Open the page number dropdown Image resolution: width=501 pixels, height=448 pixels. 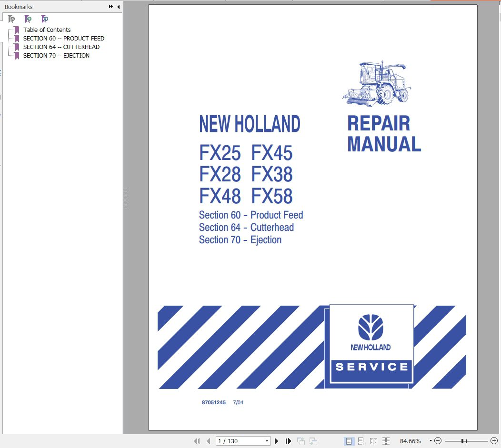[x=267, y=440]
